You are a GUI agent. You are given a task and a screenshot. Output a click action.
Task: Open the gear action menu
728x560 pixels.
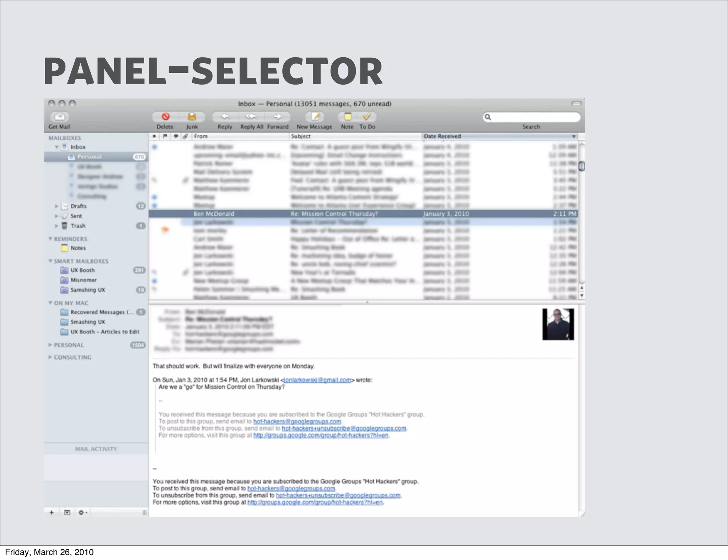click(82, 512)
